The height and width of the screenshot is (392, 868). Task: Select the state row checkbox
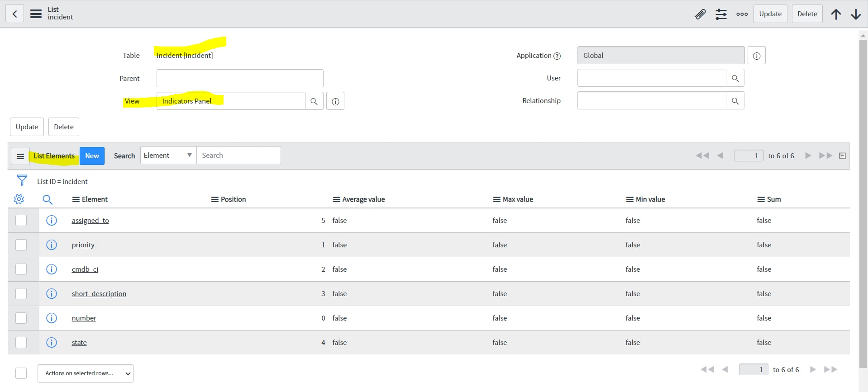(21, 342)
